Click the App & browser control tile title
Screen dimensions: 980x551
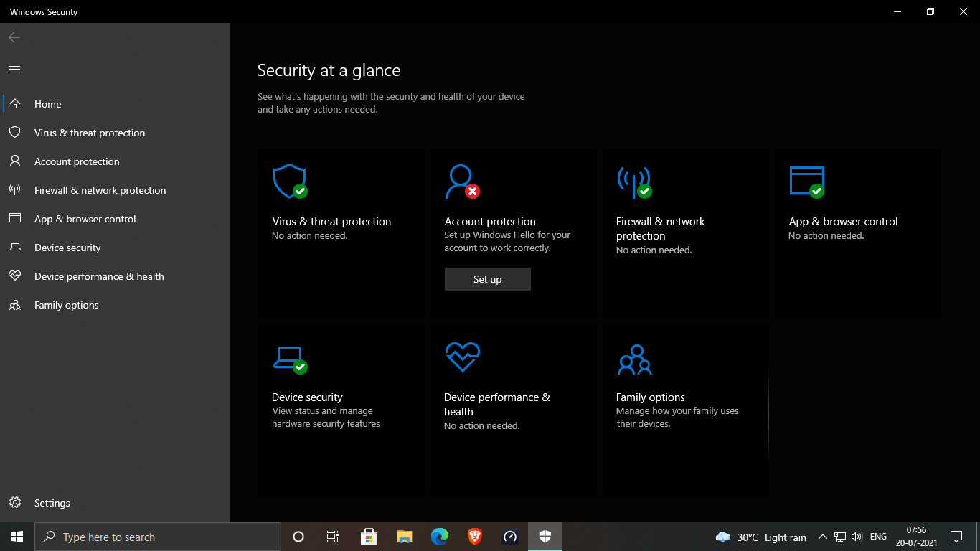pos(843,222)
